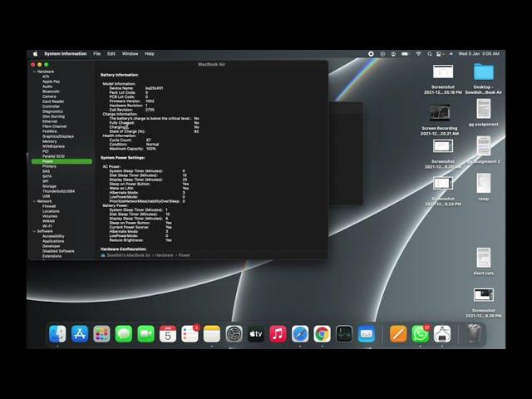This screenshot has width=532, height=399.
Task: Open Reminders app in the dock
Action: (x=190, y=334)
